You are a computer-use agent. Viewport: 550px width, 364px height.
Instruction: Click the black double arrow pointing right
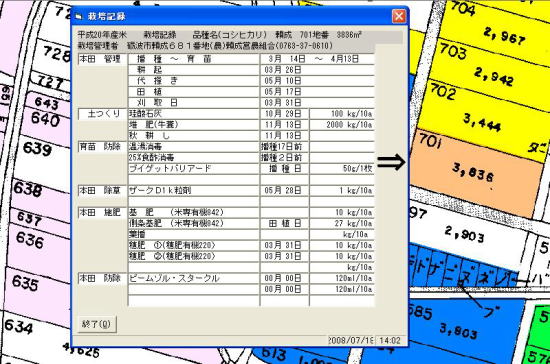tap(391, 162)
